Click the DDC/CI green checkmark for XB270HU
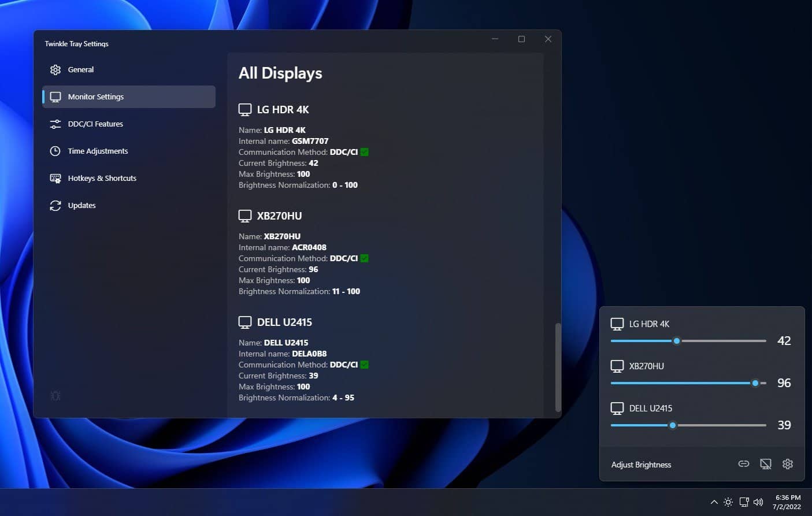This screenshot has height=516, width=812. [364, 258]
